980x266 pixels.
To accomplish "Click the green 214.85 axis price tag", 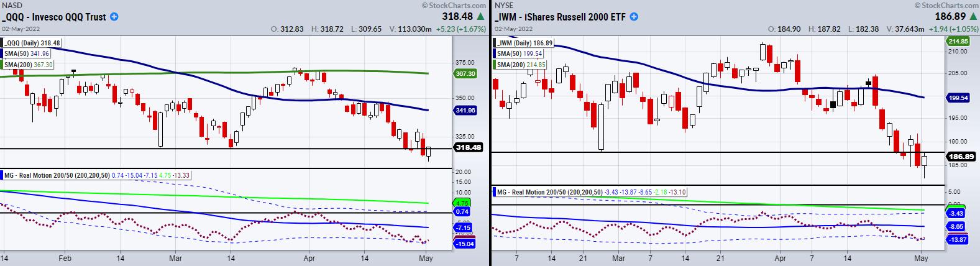I will click(x=958, y=41).
